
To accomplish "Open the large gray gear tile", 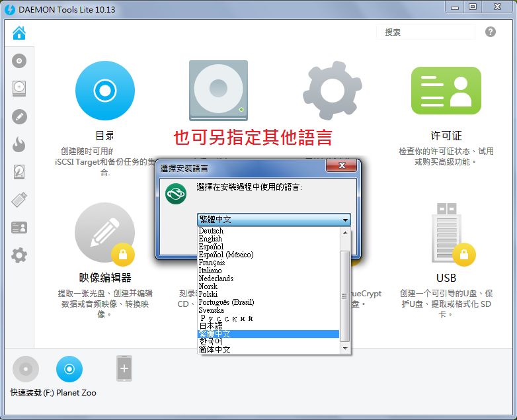I will click(333, 91).
